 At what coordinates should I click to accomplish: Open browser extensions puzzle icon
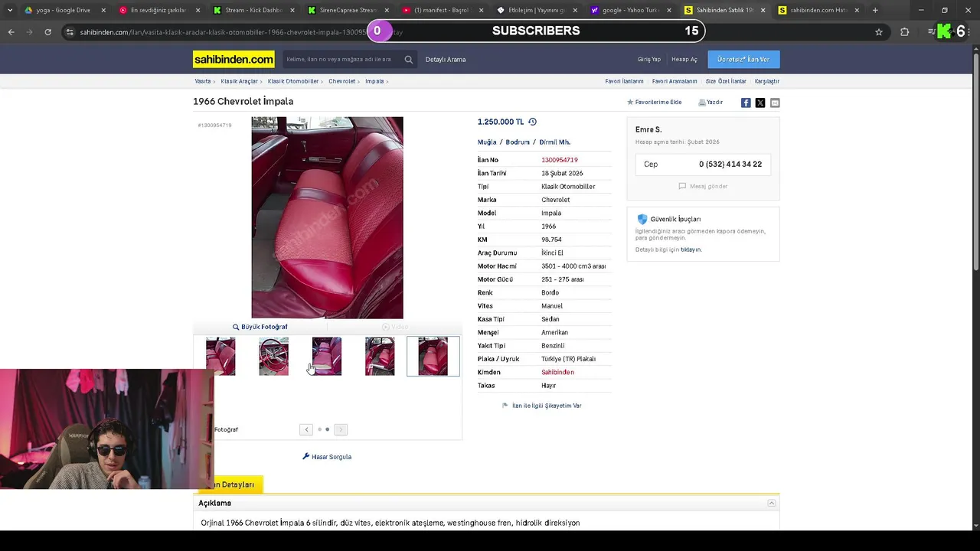[x=904, y=32]
